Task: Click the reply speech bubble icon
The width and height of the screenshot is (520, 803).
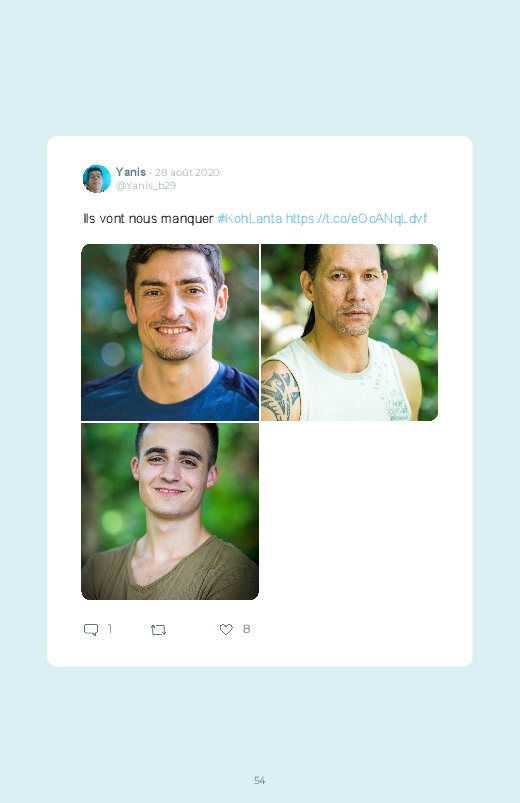Action: point(91,629)
